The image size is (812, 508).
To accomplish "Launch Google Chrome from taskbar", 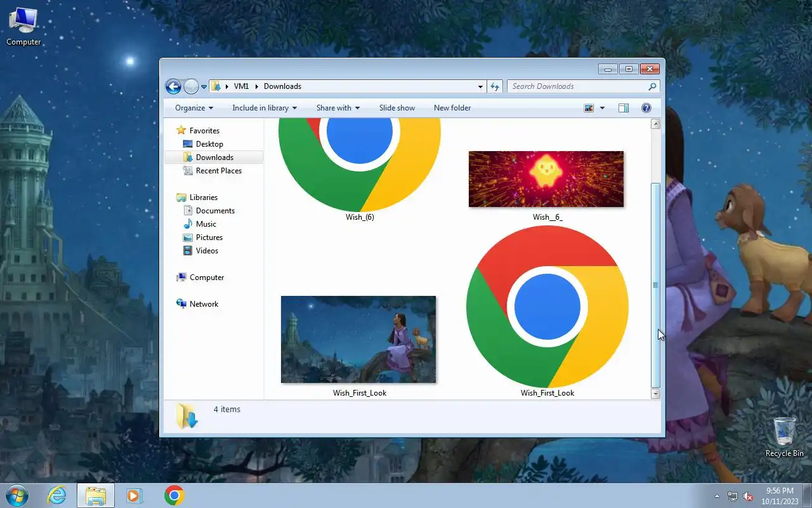I will (174, 495).
